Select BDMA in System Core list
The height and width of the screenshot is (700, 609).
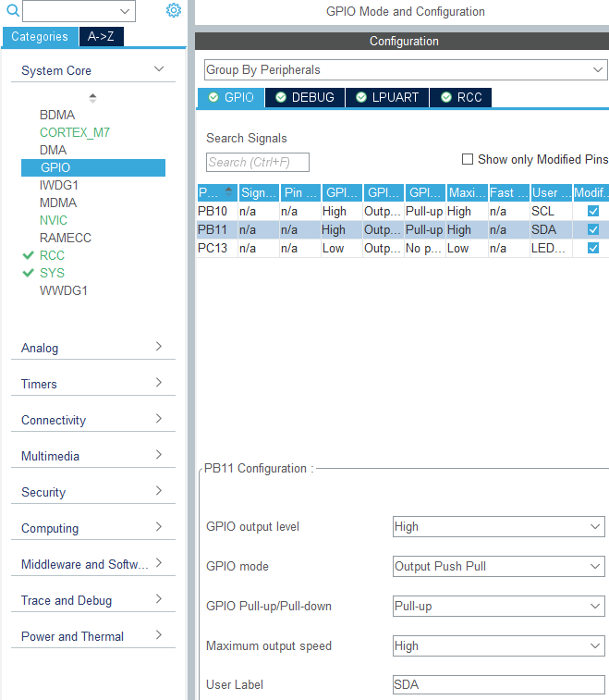tap(57, 115)
